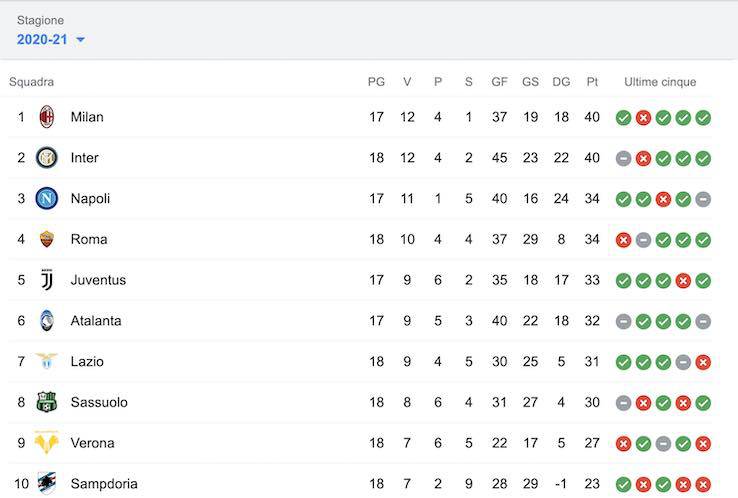Click the Sampdoria club crest icon
The height and width of the screenshot is (498, 738).
pyautogui.click(x=47, y=483)
